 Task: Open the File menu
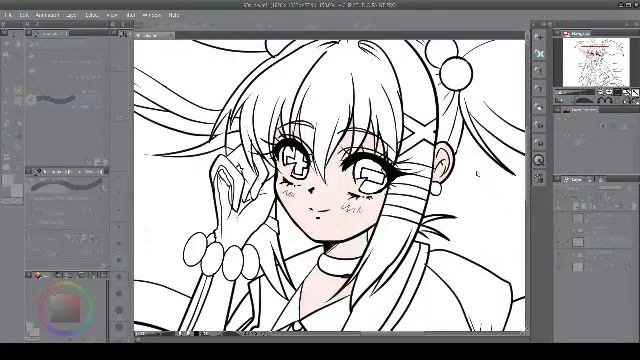[8, 15]
